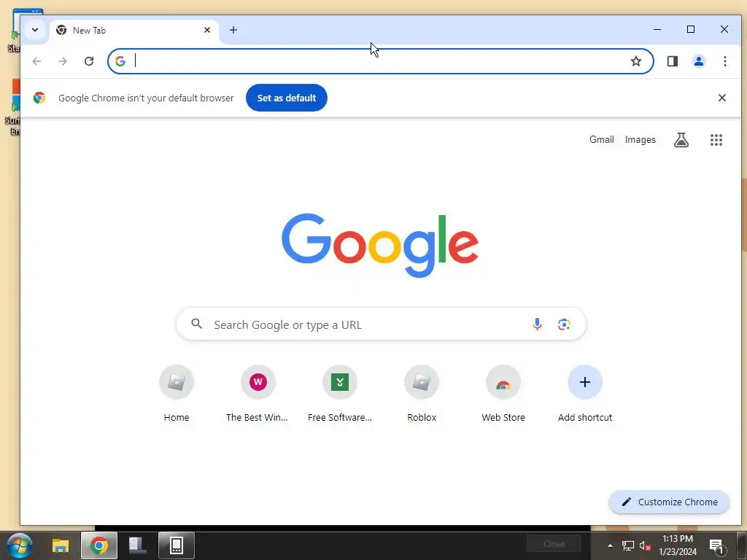Open Search Labs flask icon
Screen dimensions: 747x560
[x=681, y=139]
